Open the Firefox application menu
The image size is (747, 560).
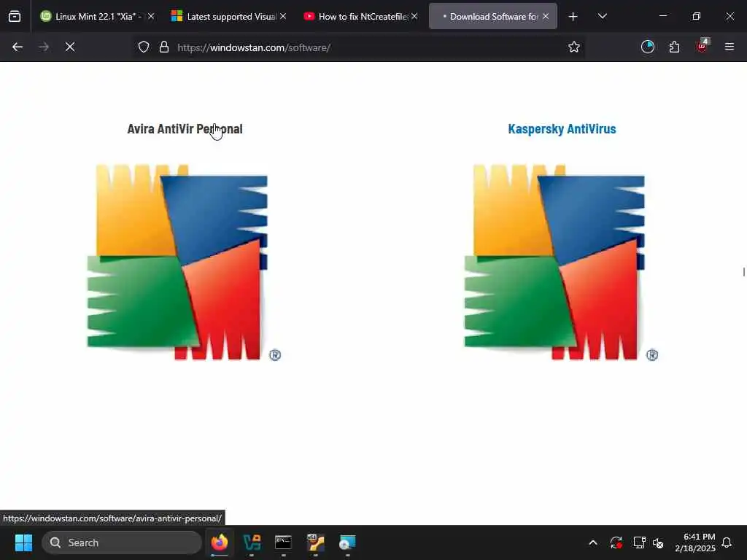[x=729, y=47]
